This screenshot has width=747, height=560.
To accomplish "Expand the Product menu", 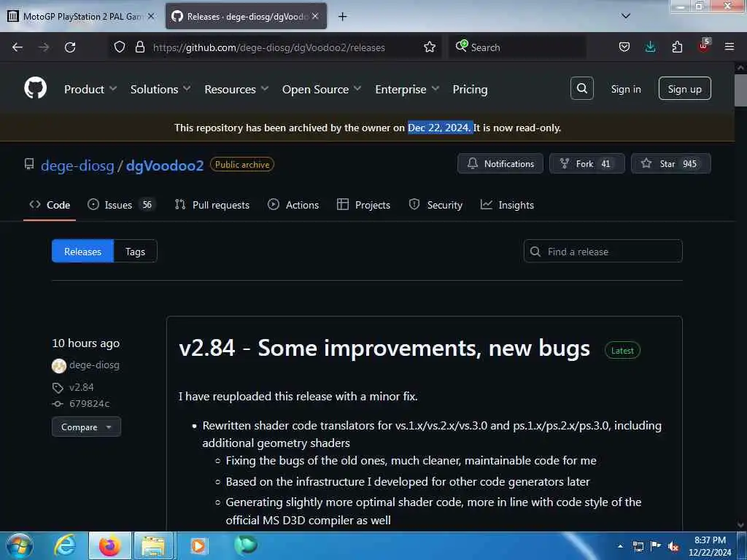I will [x=90, y=89].
